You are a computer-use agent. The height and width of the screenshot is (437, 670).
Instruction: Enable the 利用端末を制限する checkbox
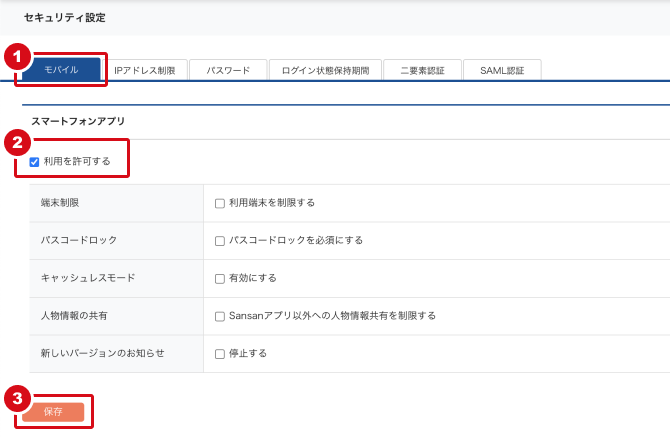click(220, 203)
